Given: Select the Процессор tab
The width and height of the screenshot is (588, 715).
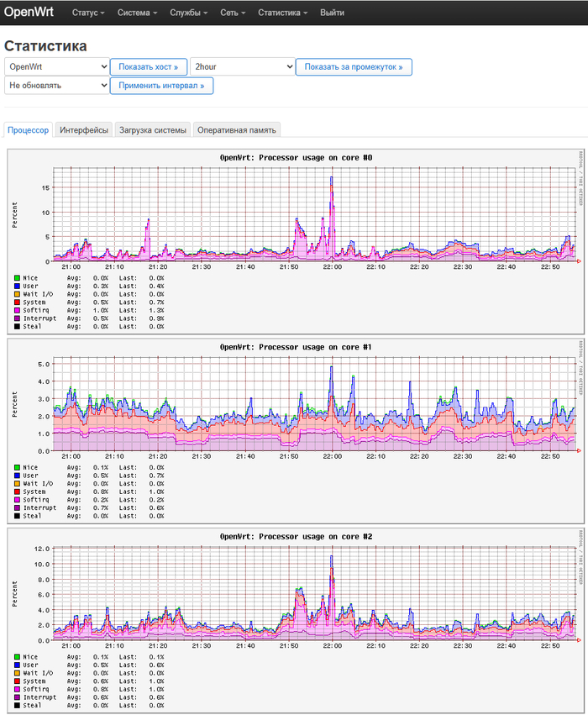Looking at the screenshot, I should [29, 129].
